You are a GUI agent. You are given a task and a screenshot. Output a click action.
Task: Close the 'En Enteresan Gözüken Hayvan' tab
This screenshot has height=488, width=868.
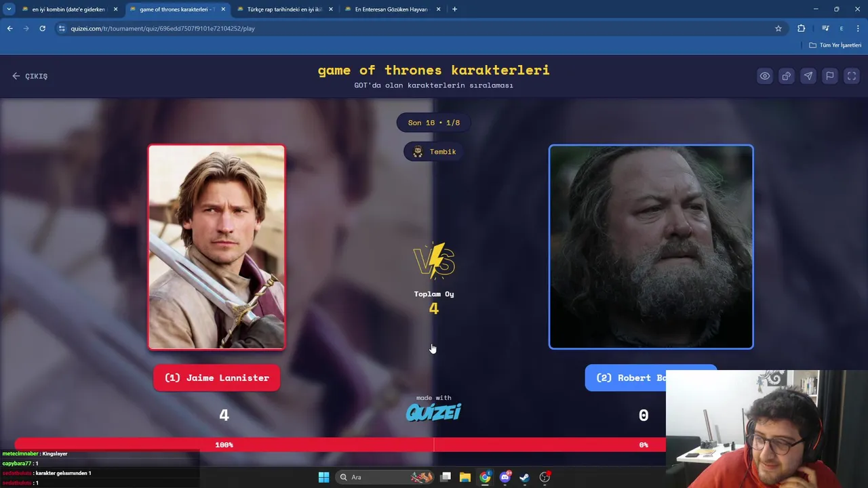click(x=438, y=9)
